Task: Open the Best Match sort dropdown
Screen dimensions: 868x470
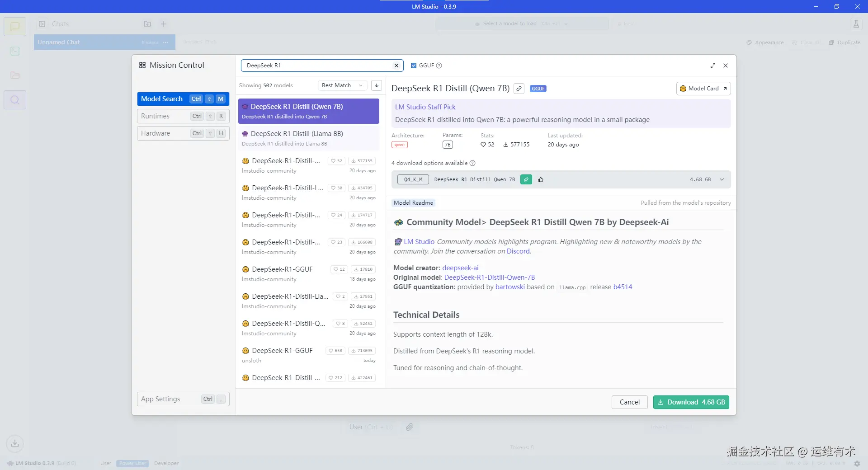Action: pos(342,85)
